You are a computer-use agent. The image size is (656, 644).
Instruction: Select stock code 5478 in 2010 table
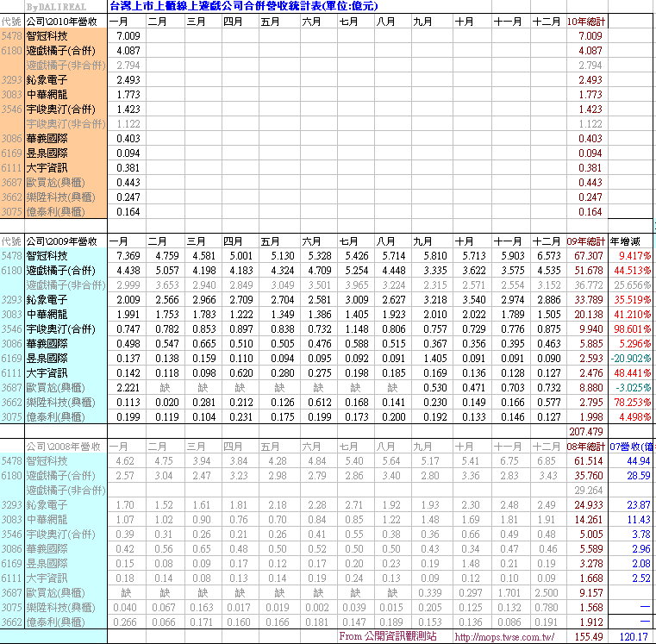click(11, 36)
